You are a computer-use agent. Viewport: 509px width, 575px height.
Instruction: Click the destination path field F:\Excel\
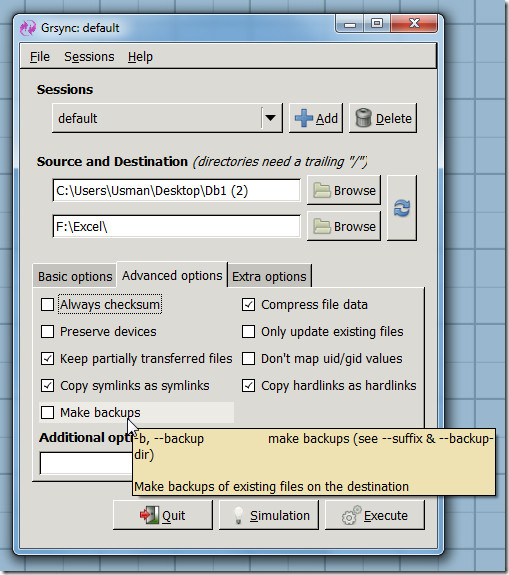176,226
